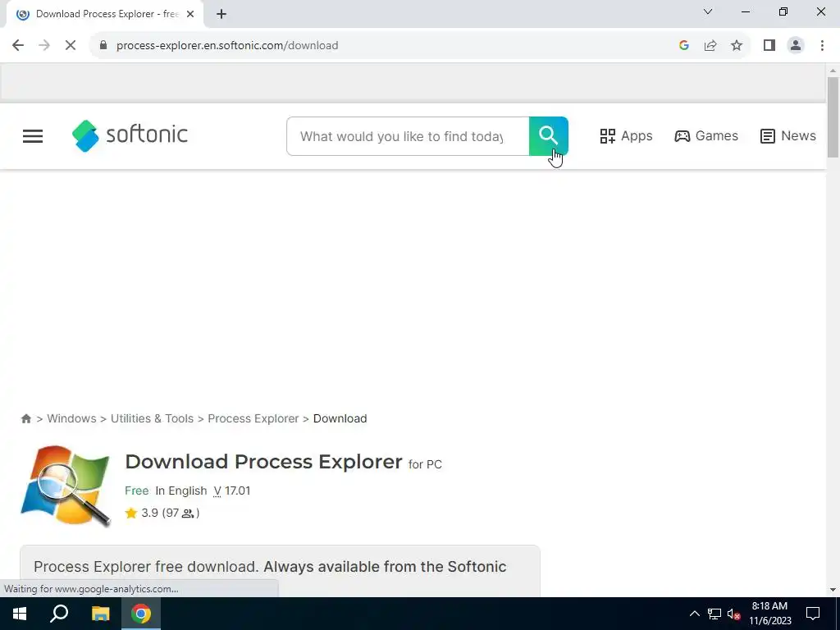
Task: Click the forward navigation arrow
Action: pyautogui.click(x=44, y=46)
